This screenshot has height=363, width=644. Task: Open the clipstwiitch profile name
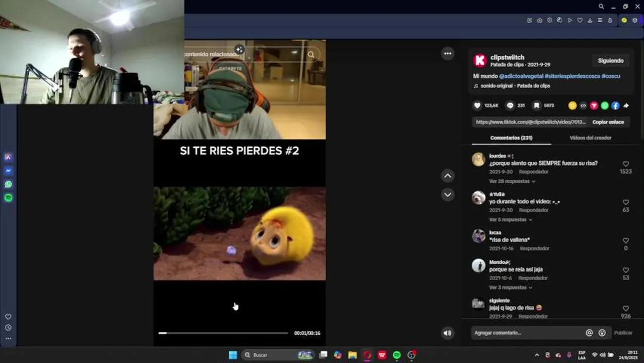507,57
